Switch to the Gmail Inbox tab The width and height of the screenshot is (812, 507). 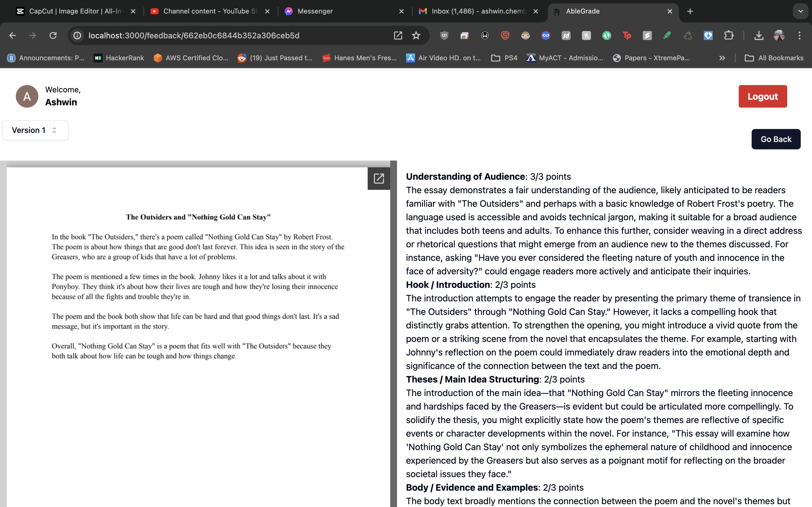(476, 11)
